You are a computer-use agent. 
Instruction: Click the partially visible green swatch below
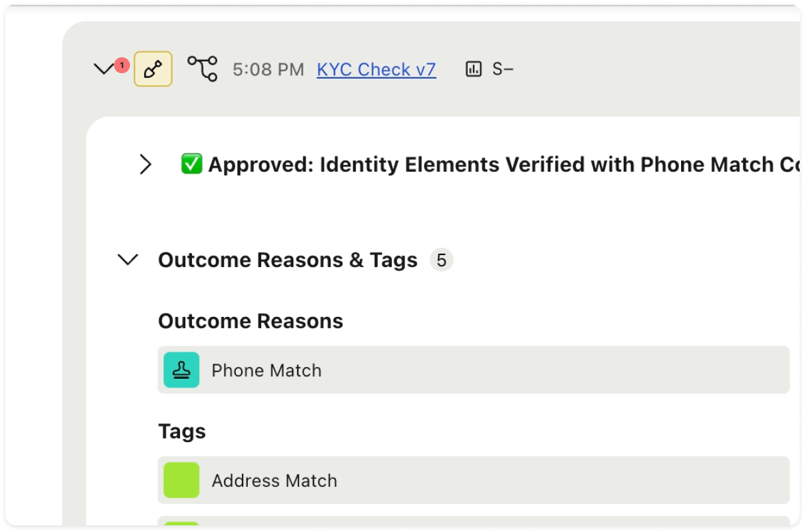(x=181, y=523)
